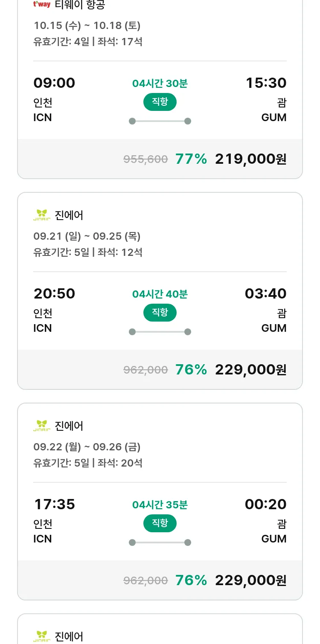
Task: Tap 직항 badge on the 20:50 flight
Action: (x=160, y=313)
